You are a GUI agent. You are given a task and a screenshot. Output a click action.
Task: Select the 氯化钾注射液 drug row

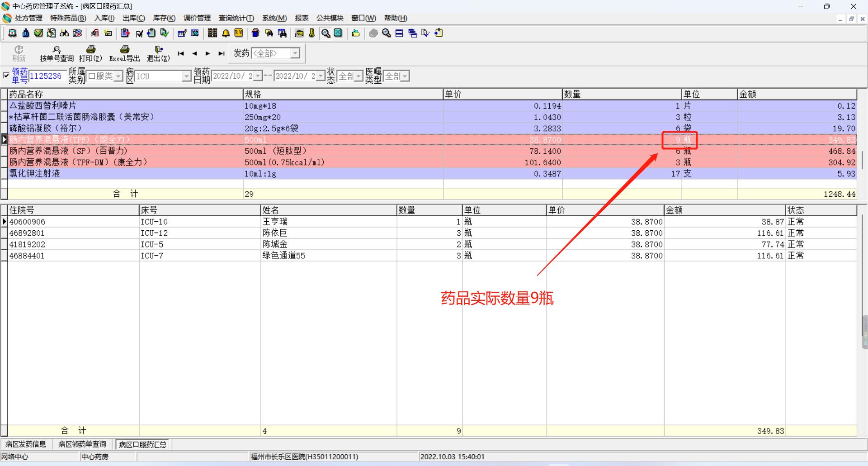[x=432, y=174]
